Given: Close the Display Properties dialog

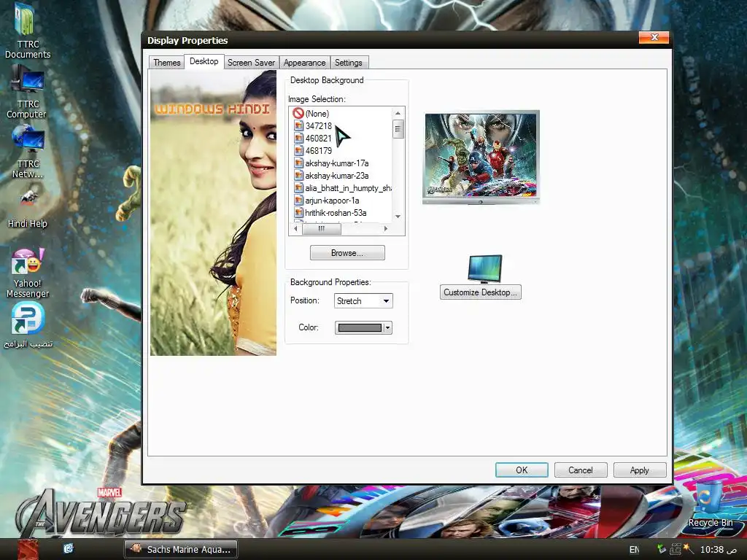Looking at the screenshot, I should pyautogui.click(x=654, y=37).
